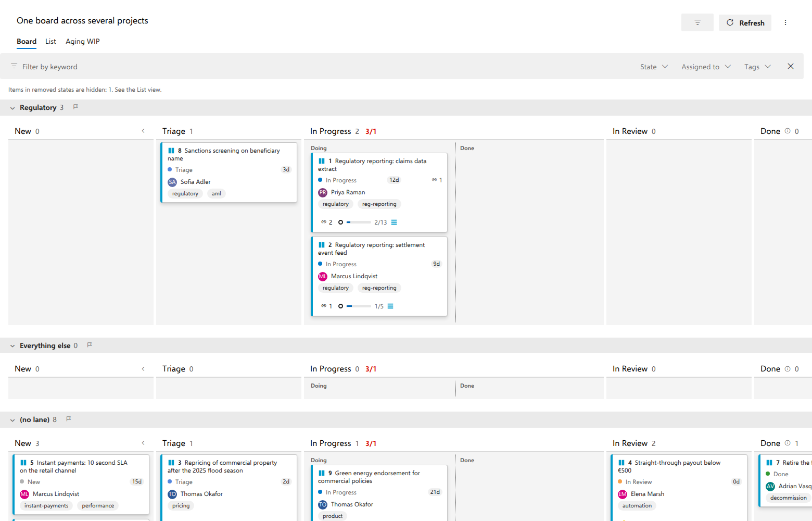Expand checklist icon on settlement event feed card
The height and width of the screenshot is (521, 812).
click(x=390, y=306)
